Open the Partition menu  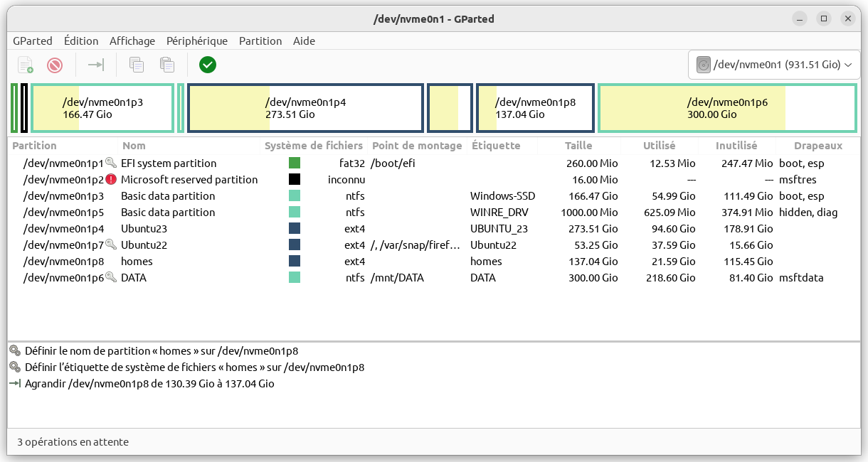click(x=260, y=41)
